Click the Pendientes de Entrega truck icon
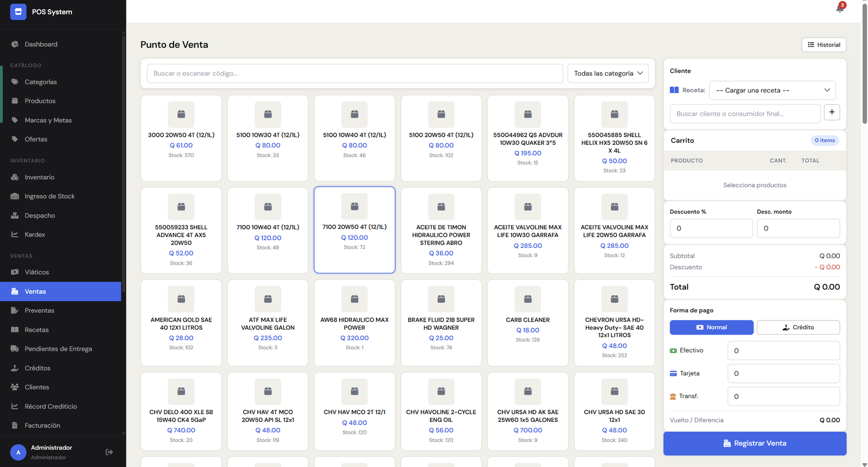The width and height of the screenshot is (868, 467). (x=15, y=349)
